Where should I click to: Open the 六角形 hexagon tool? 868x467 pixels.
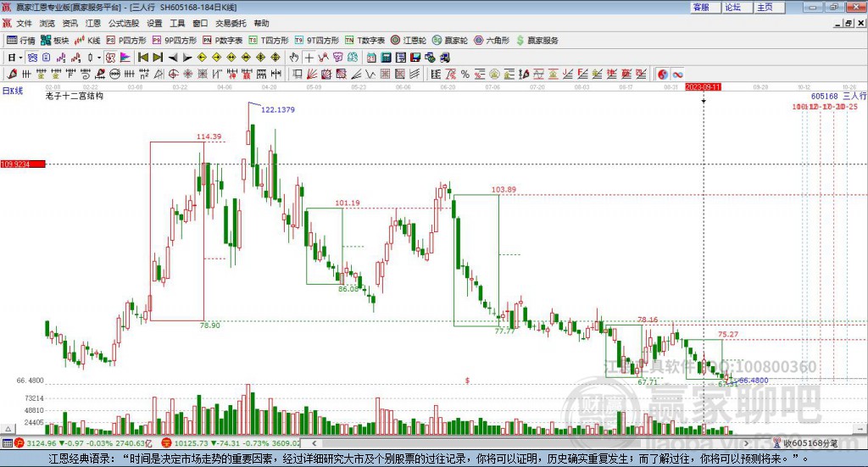tap(492, 41)
